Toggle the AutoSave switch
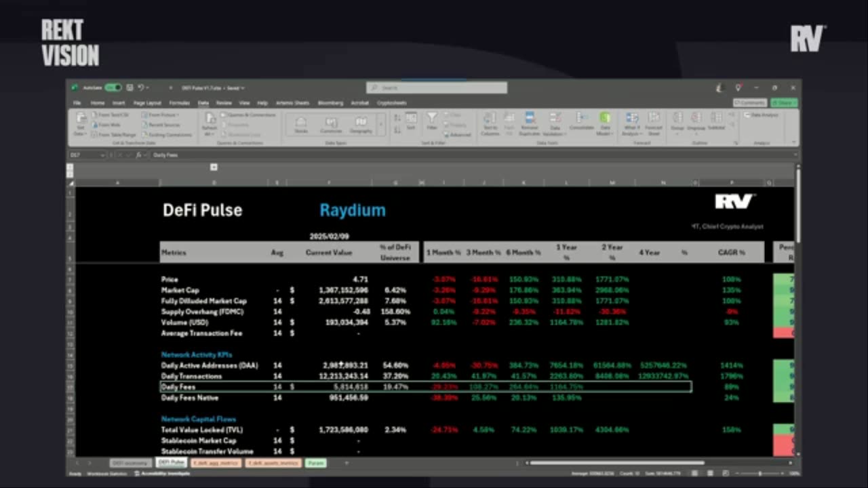868x488 pixels. tap(113, 87)
